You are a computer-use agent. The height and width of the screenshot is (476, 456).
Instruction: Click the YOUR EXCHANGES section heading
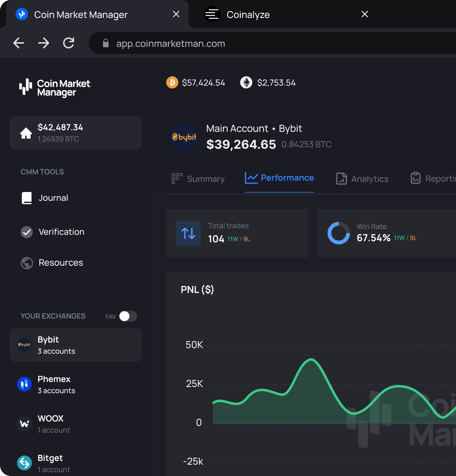point(53,316)
